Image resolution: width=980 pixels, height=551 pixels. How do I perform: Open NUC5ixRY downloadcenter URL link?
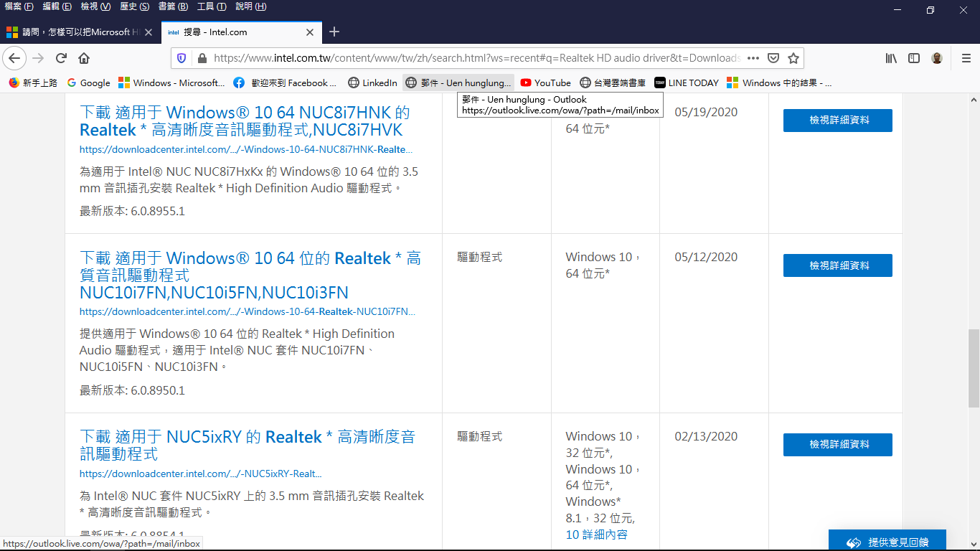[x=200, y=474]
